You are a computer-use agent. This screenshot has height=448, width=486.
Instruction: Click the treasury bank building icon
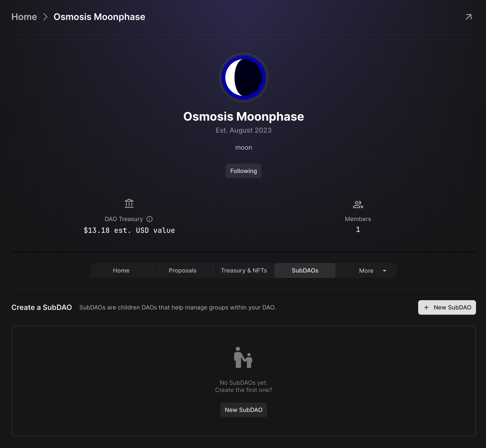129,203
